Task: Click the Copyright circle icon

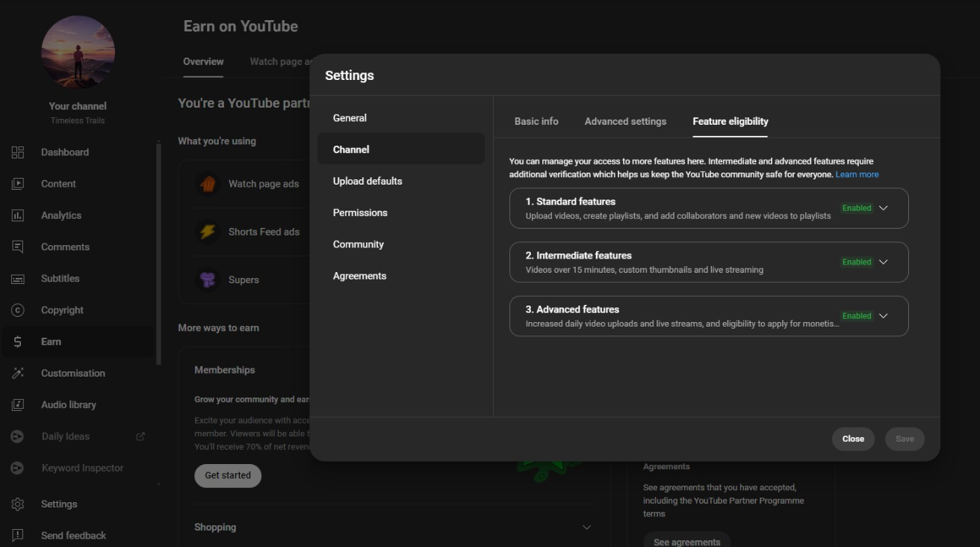Action: (18, 310)
